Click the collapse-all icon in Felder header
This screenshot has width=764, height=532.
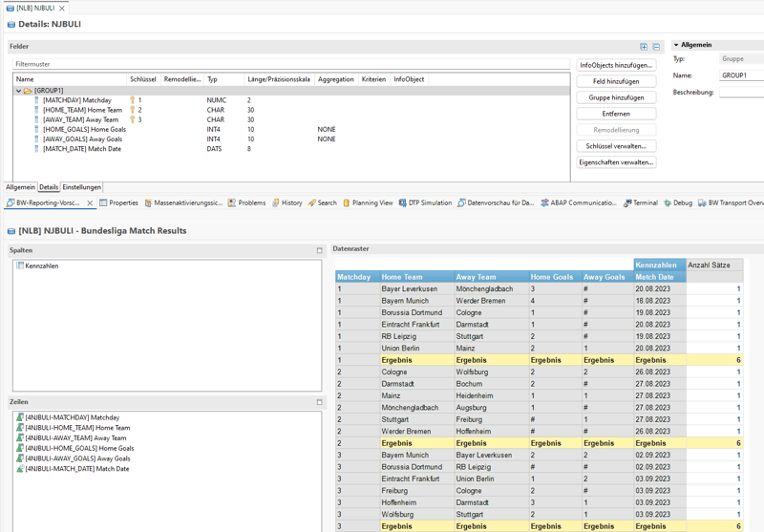pyautogui.click(x=656, y=46)
